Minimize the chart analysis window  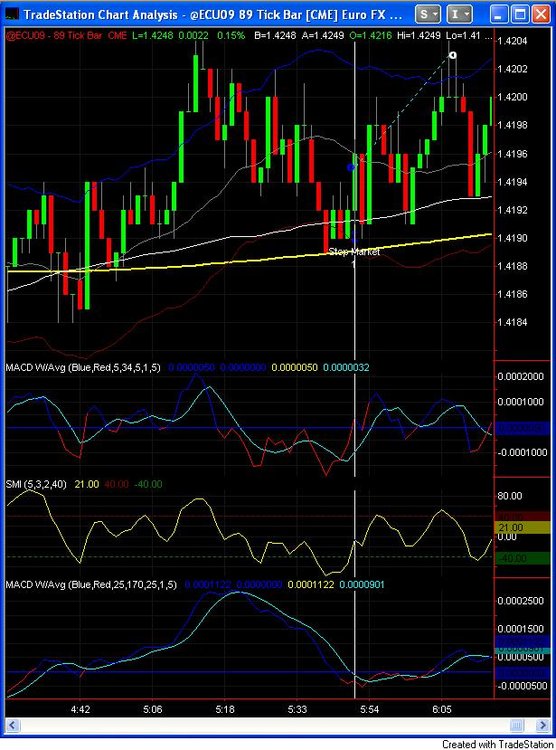[498, 14]
